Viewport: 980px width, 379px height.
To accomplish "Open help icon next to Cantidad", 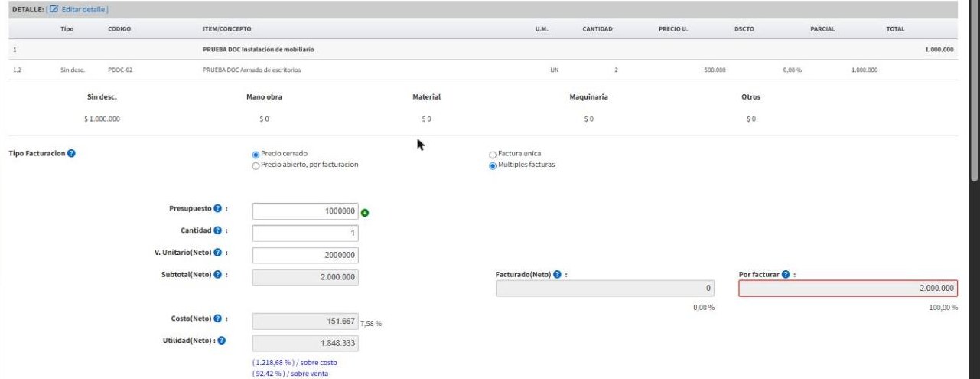I will point(217,230).
